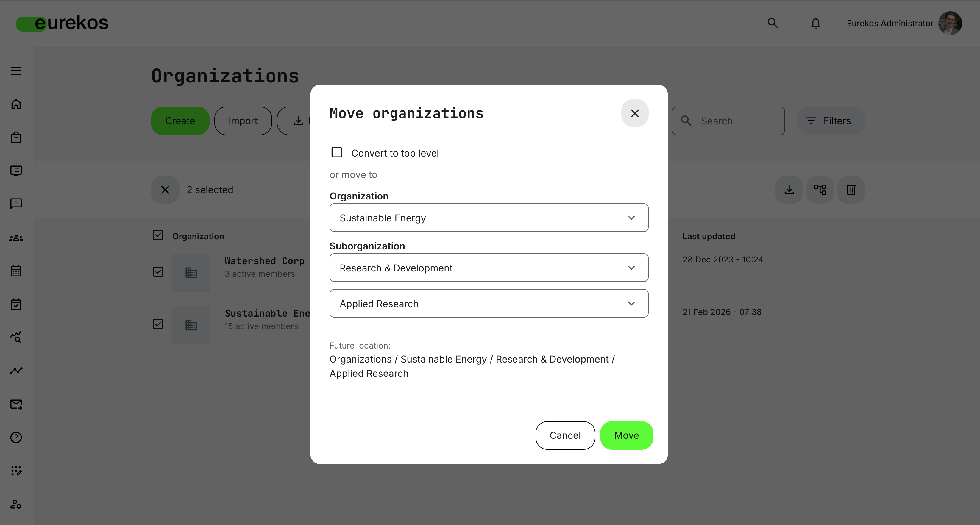The height and width of the screenshot is (525, 980).
Task: Click the organization hierarchy icon near delete
Action: point(820,190)
